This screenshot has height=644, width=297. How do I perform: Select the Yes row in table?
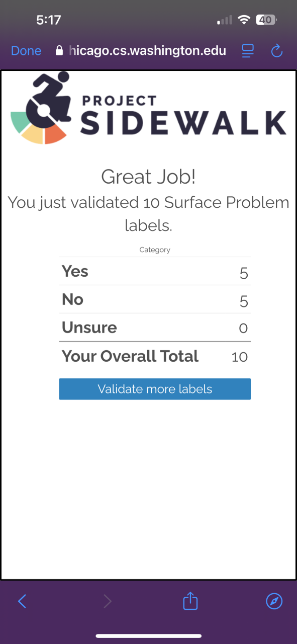(x=155, y=272)
